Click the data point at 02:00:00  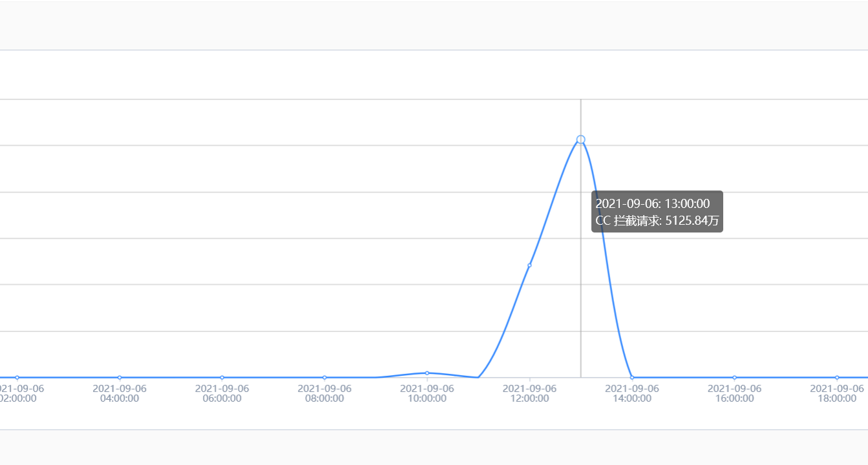click(17, 378)
